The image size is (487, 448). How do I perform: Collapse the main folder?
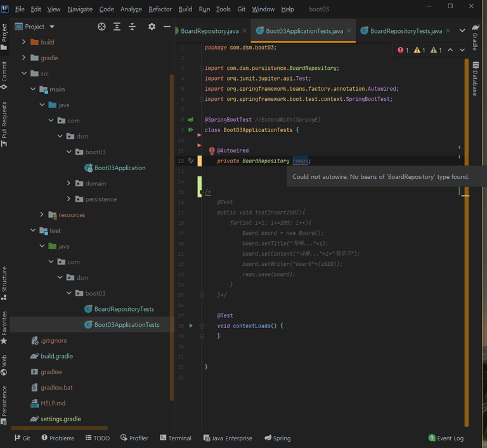click(x=33, y=89)
